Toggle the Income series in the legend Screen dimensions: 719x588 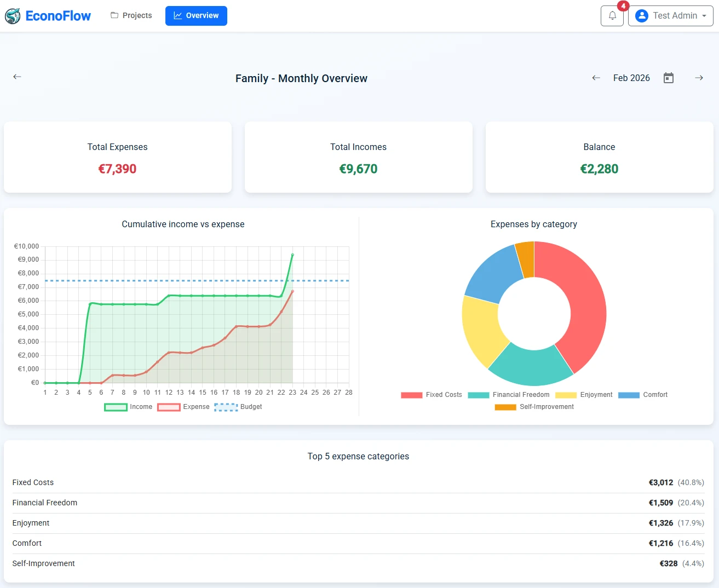[x=129, y=407]
